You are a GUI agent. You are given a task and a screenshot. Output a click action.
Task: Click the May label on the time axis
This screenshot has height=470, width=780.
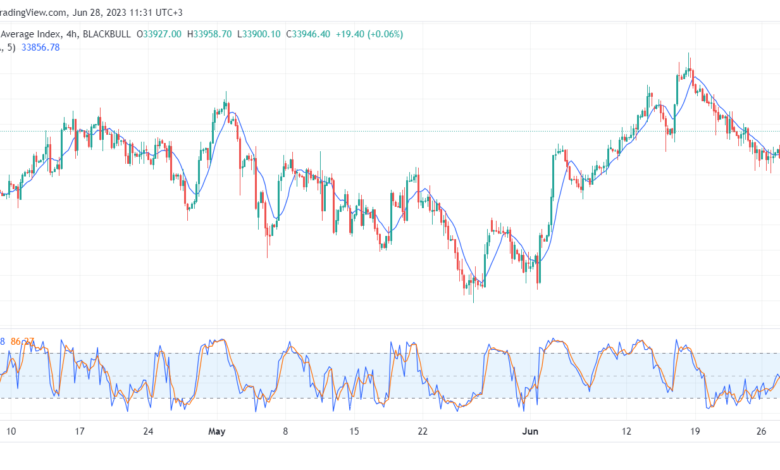216,431
